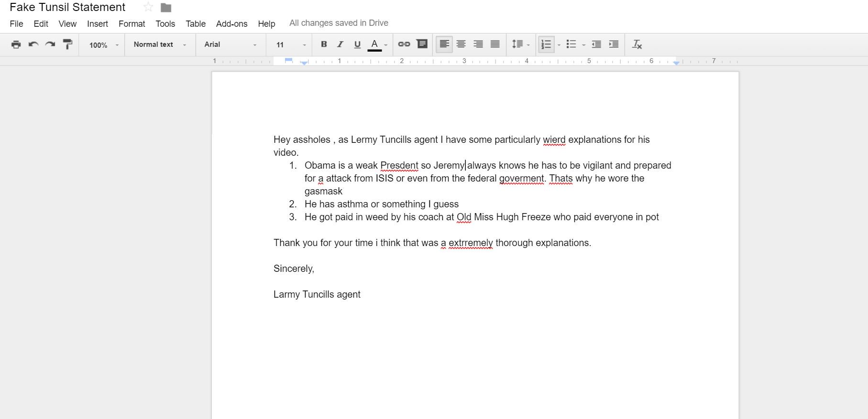Toggle the bulleted list
Viewport: 868px width, 419px height.
571,44
